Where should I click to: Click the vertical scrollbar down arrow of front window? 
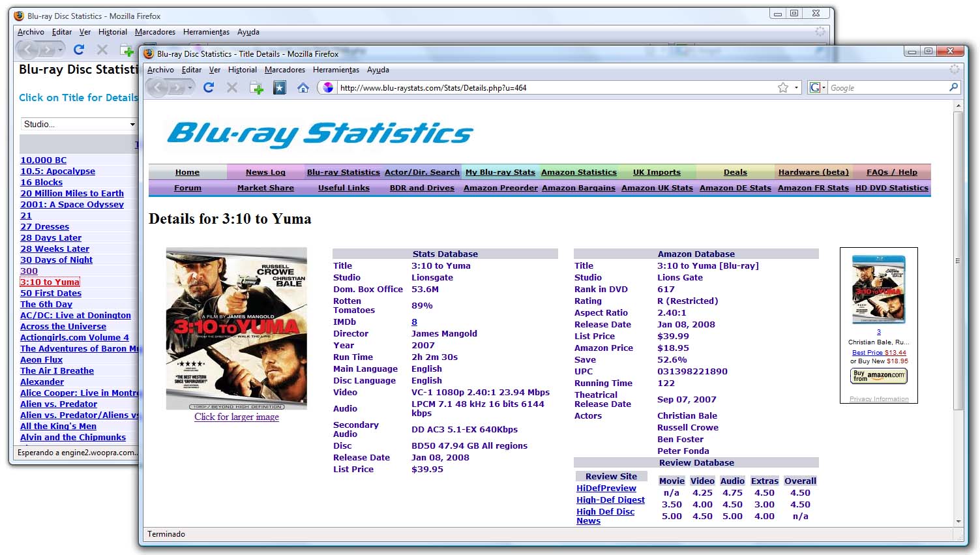pyautogui.click(x=958, y=521)
